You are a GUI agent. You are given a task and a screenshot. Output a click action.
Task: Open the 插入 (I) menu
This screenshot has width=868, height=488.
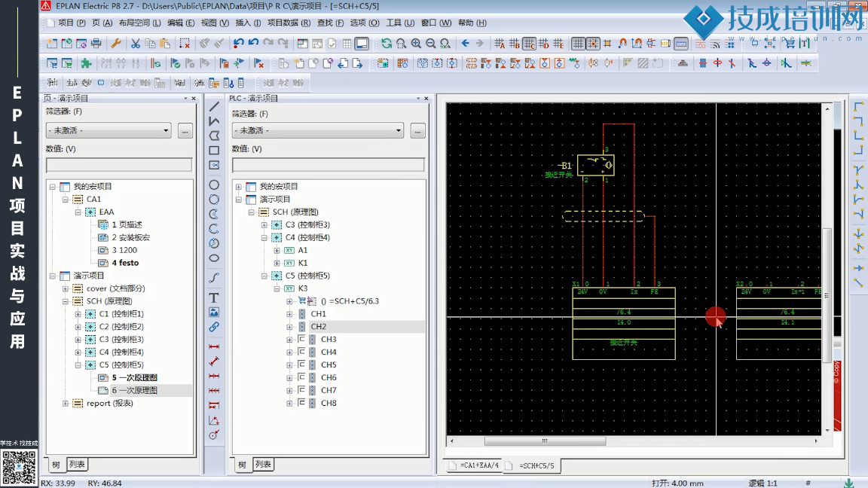(248, 23)
